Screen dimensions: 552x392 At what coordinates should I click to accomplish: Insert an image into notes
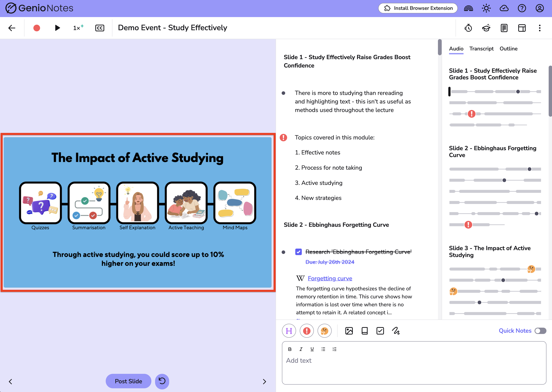(x=349, y=331)
